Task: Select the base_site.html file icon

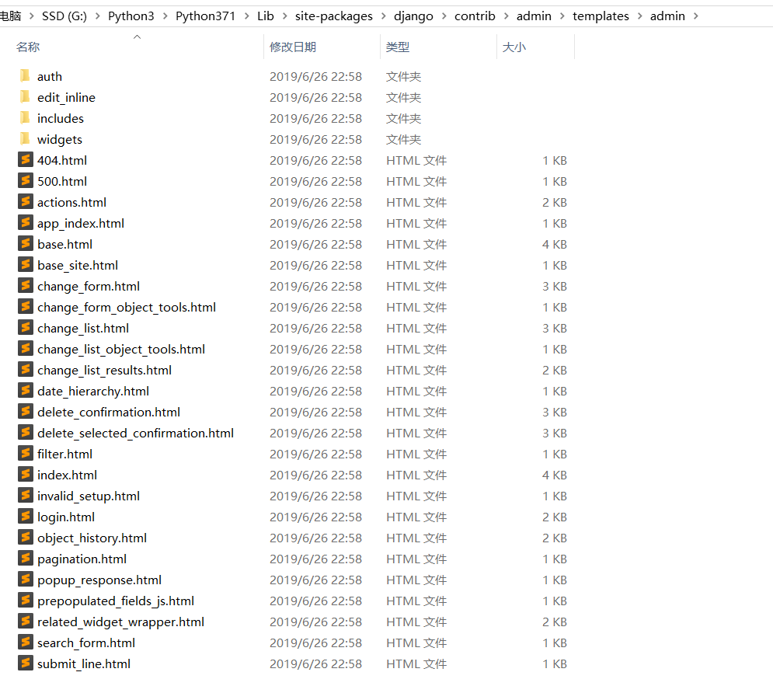Action: pyautogui.click(x=26, y=264)
